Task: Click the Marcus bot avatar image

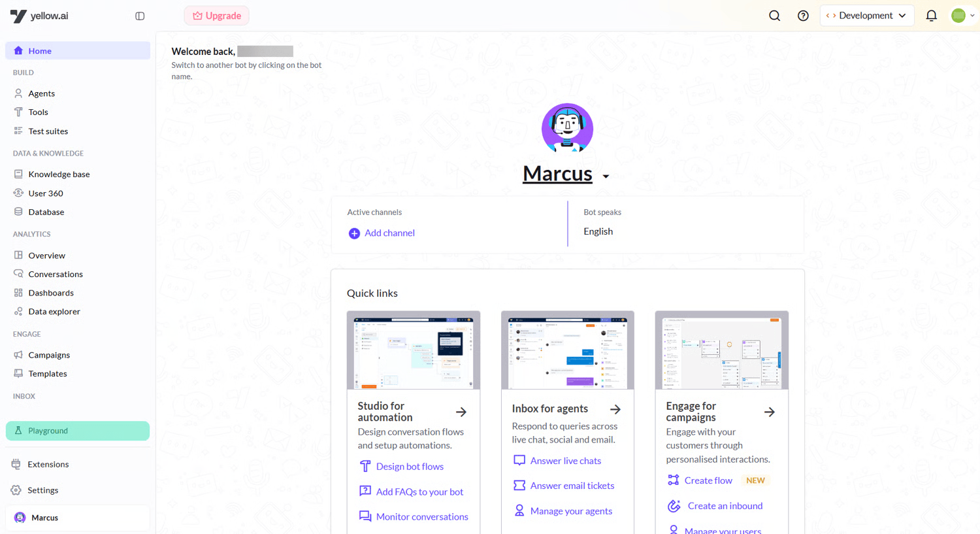Action: click(567, 128)
